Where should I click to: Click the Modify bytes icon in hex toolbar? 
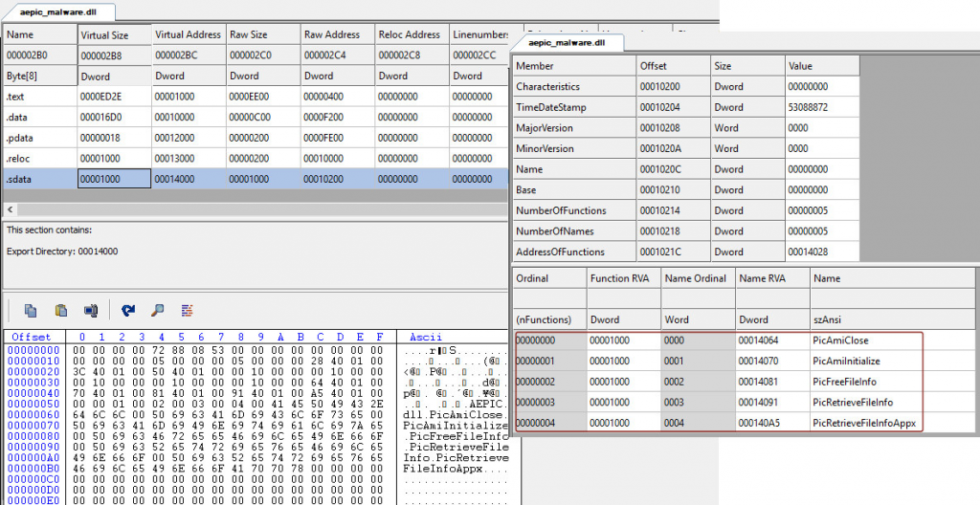pos(187,310)
